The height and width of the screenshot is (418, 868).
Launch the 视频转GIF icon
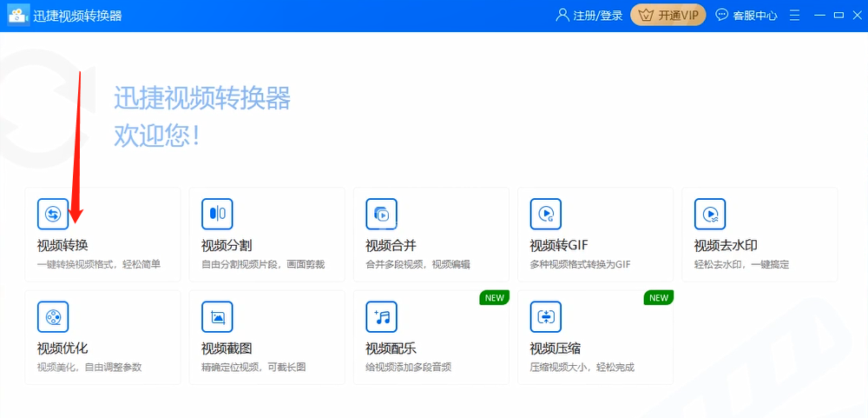(546, 214)
